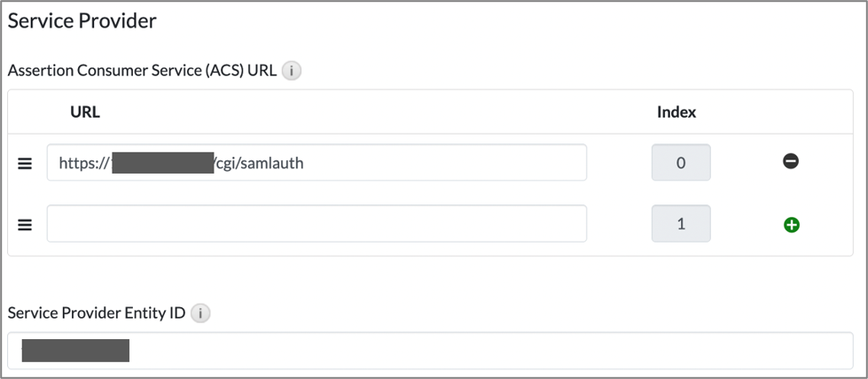Click the Assertion Consumer Service (ACS) URL label
868x379 pixels.
point(142,72)
